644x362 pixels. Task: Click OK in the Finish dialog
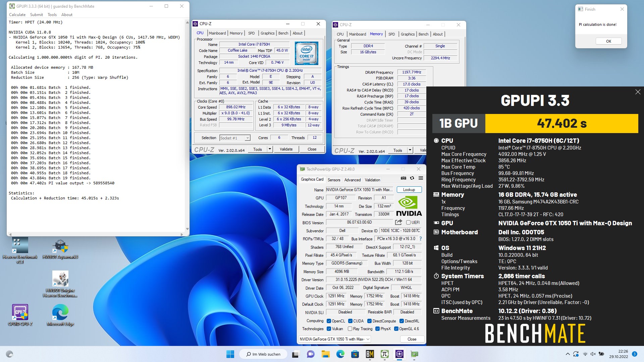(x=608, y=41)
